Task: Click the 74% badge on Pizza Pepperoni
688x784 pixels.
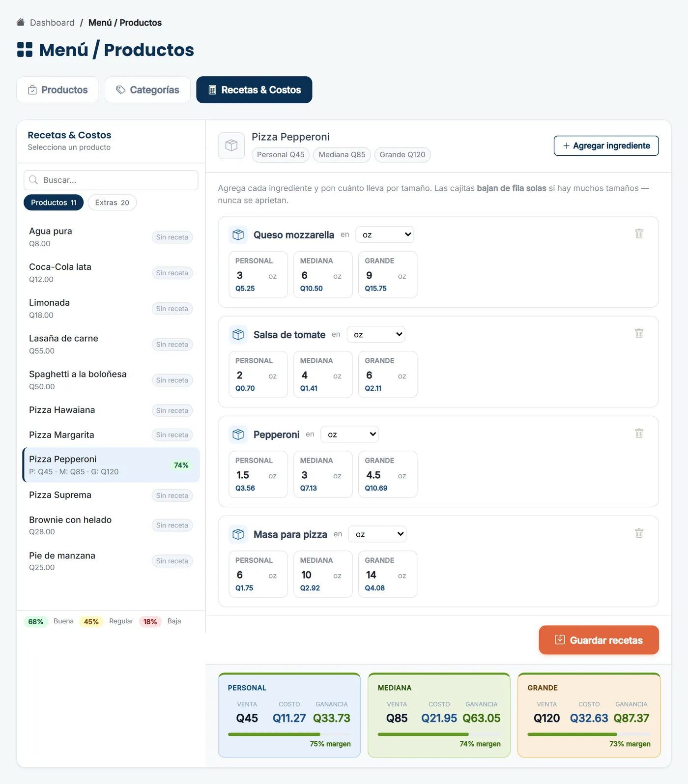Action: pos(181,465)
